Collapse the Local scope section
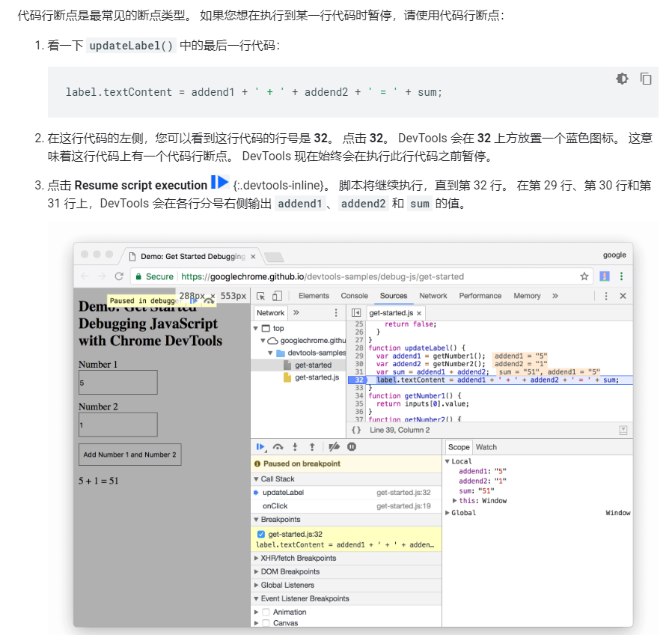The height and width of the screenshot is (635, 672). click(x=448, y=461)
